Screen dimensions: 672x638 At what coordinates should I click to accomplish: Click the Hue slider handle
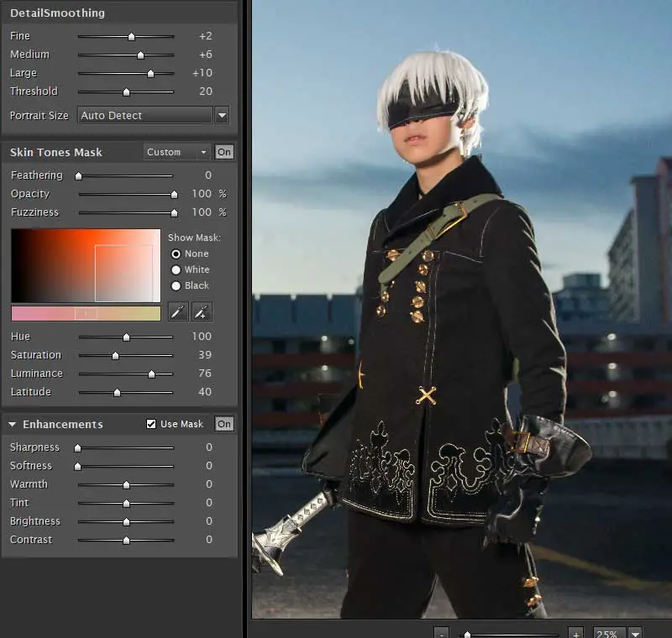pos(127,337)
